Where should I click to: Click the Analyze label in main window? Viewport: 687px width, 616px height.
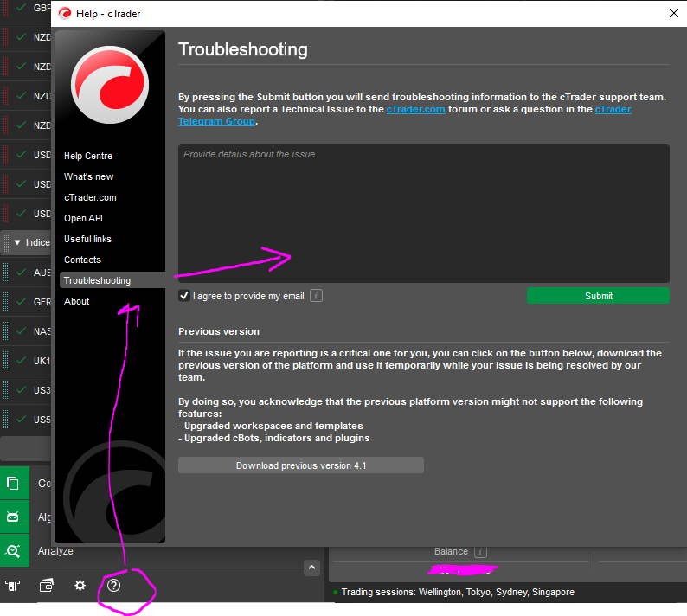click(x=55, y=551)
